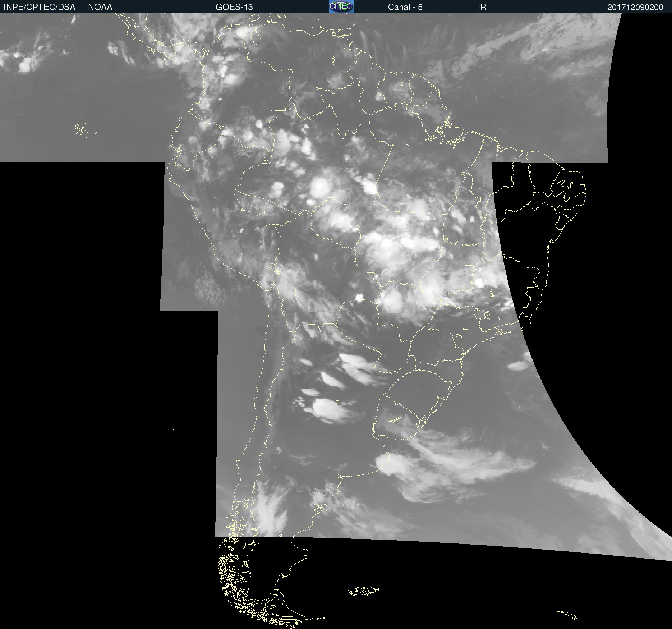
Task: Click the INPE/CPTEC/DSA header text
Action: [x=40, y=7]
